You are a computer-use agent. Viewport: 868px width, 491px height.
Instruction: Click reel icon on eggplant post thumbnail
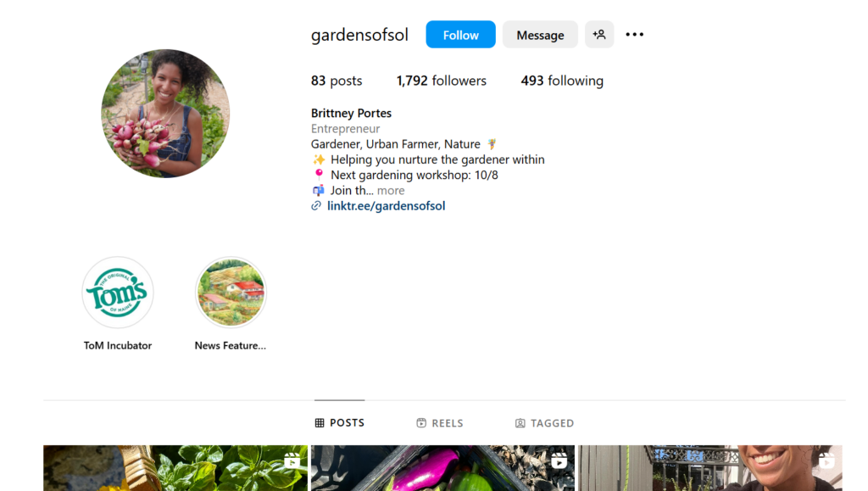click(x=559, y=460)
